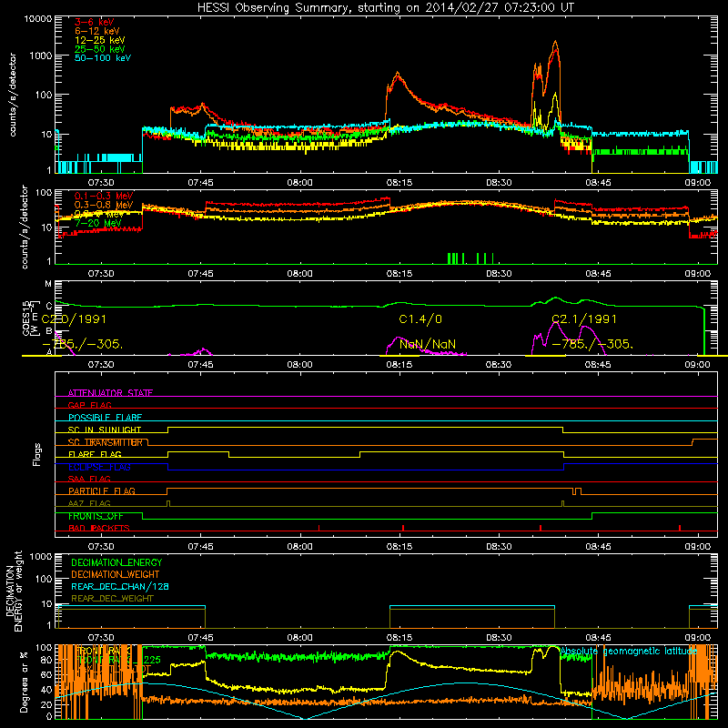The image size is (728, 728).
Task: Click the green 7-20 MeV spikes cluster
Action: point(470,258)
